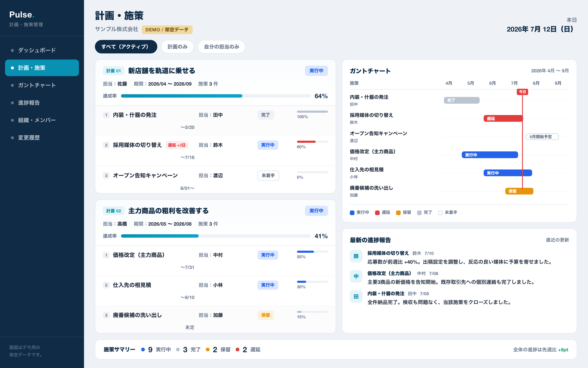This screenshot has width=588, height=368.
Task: Click the 41% achievement progress bar
Action: click(215, 236)
